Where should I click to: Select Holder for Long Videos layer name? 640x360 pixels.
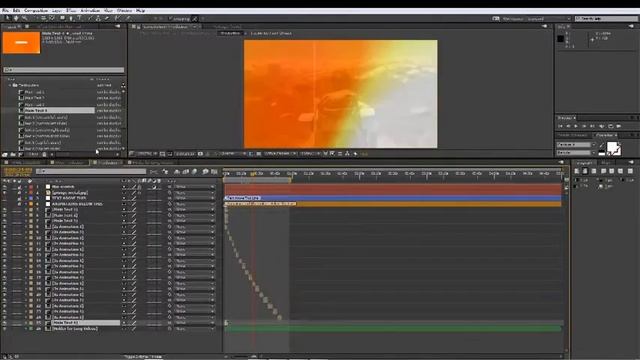tap(75, 329)
